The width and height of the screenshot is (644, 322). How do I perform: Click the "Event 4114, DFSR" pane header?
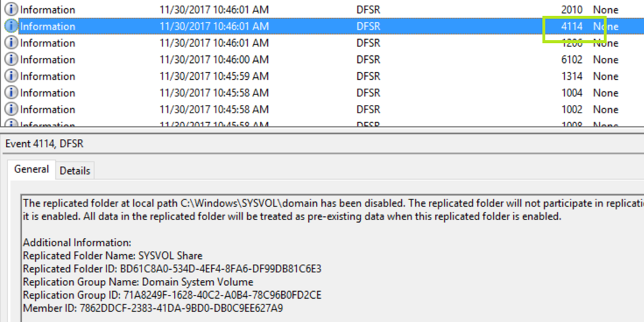tap(45, 144)
